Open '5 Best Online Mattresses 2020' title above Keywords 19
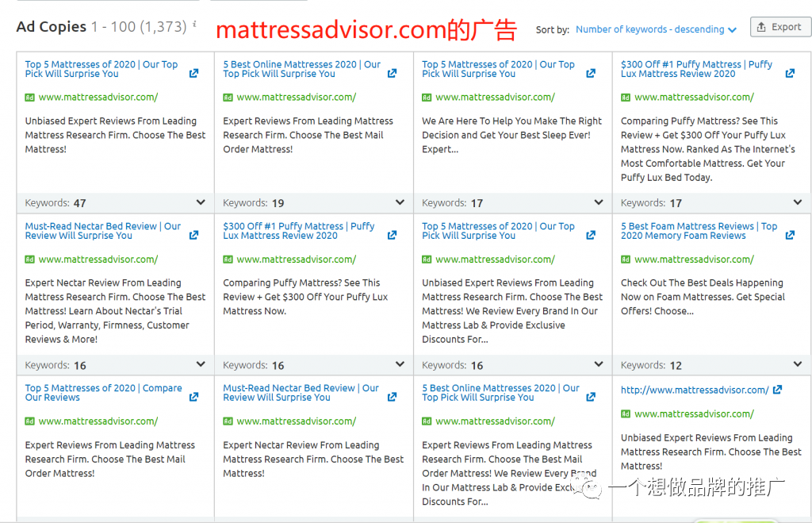The width and height of the screenshot is (812, 523). tap(302, 69)
